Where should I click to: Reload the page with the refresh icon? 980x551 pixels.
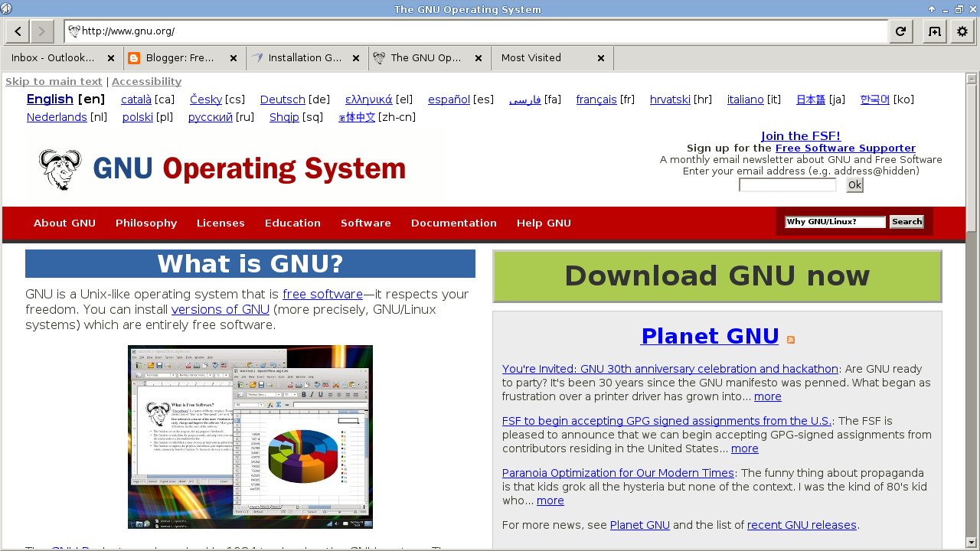[900, 31]
